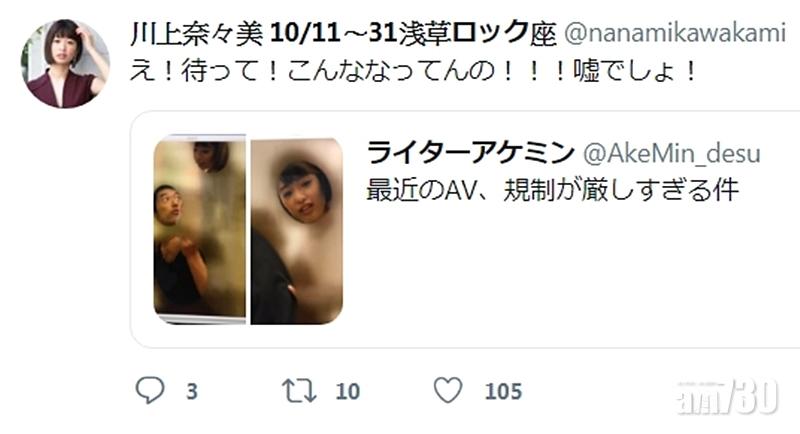Open the right quoted tweet image
Viewport: 800px width, 434px height.
click(296, 230)
